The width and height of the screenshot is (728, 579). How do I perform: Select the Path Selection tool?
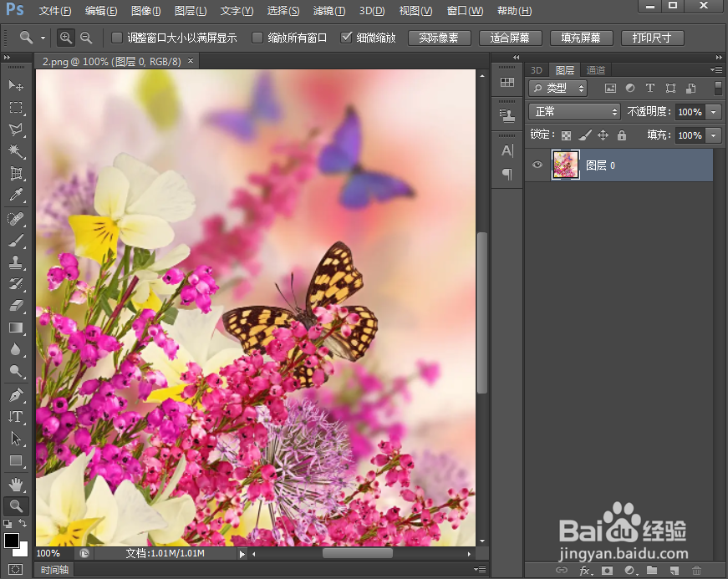click(x=16, y=439)
